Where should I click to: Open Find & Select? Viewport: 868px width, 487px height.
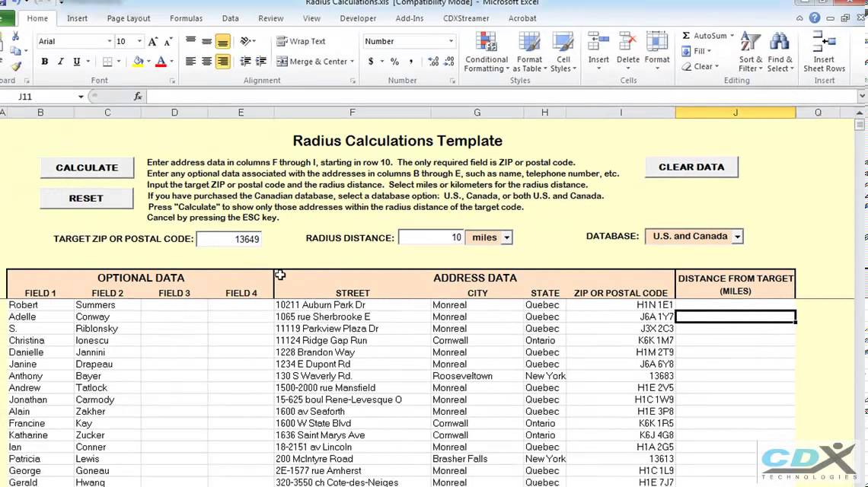(x=780, y=53)
